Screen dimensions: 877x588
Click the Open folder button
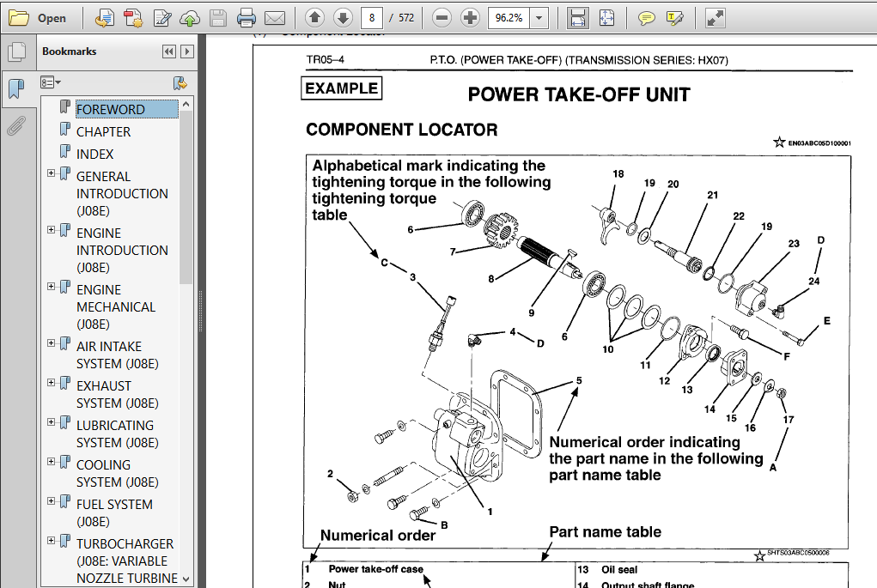tap(38, 18)
